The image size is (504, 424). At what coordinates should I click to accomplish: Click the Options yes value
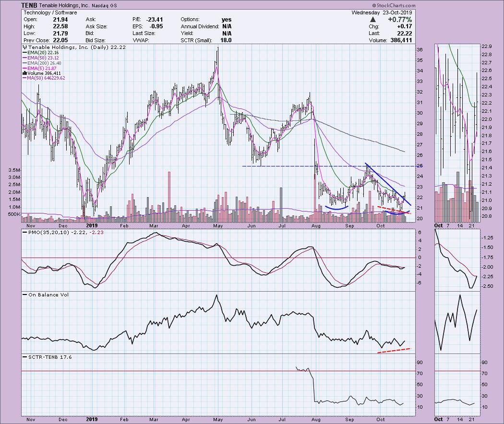click(x=226, y=19)
